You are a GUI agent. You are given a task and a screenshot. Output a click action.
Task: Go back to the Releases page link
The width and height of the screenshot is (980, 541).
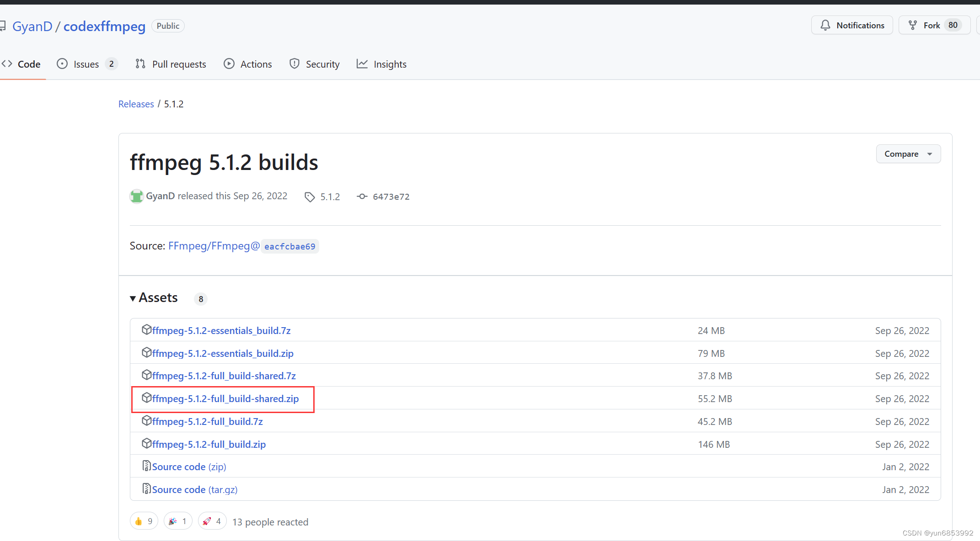(x=136, y=104)
